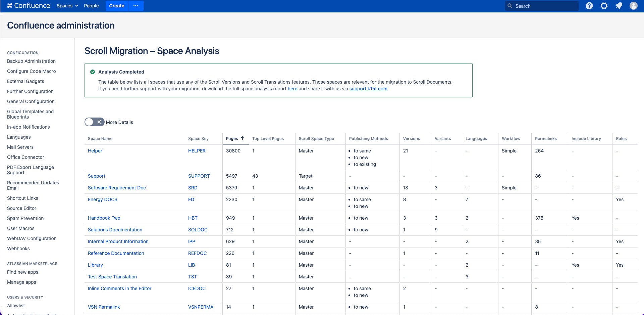The width and height of the screenshot is (644, 315).
Task: Open People in the top navigation
Action: coord(91,6)
